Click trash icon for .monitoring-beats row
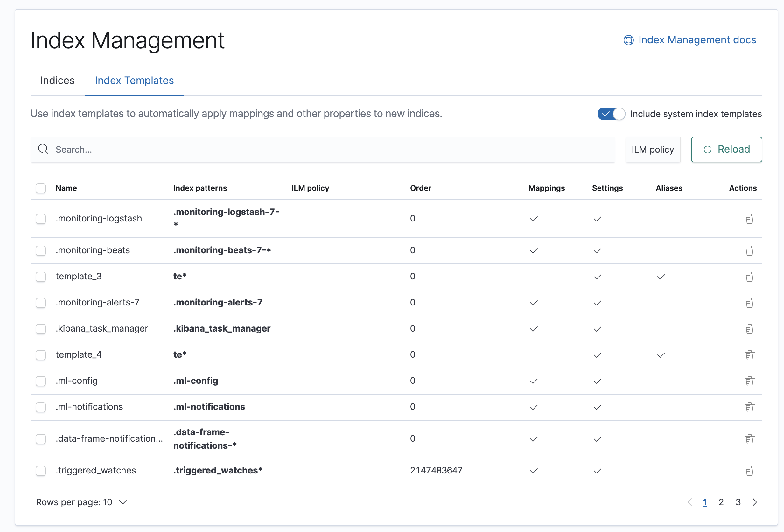784x532 pixels. 749,251
